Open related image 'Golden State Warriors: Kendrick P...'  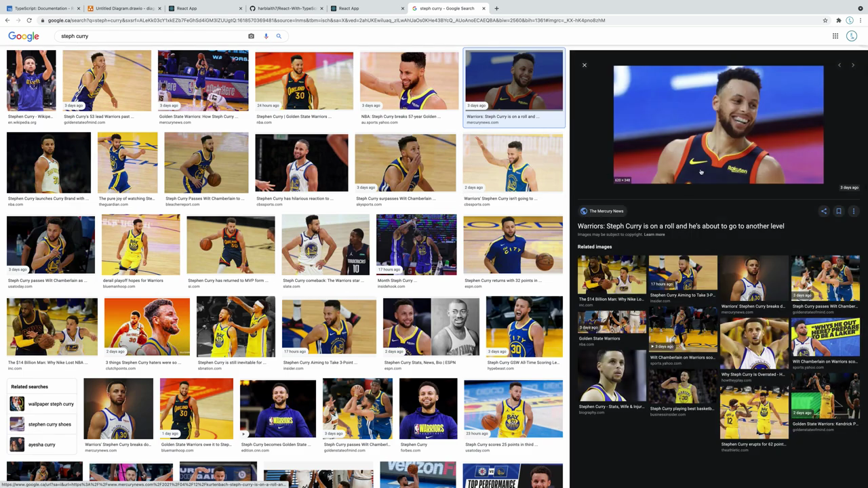825,394
